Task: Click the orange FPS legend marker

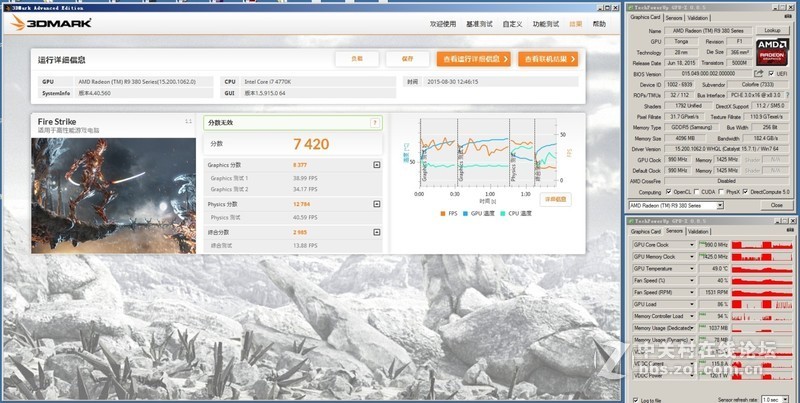Action: pos(443,213)
